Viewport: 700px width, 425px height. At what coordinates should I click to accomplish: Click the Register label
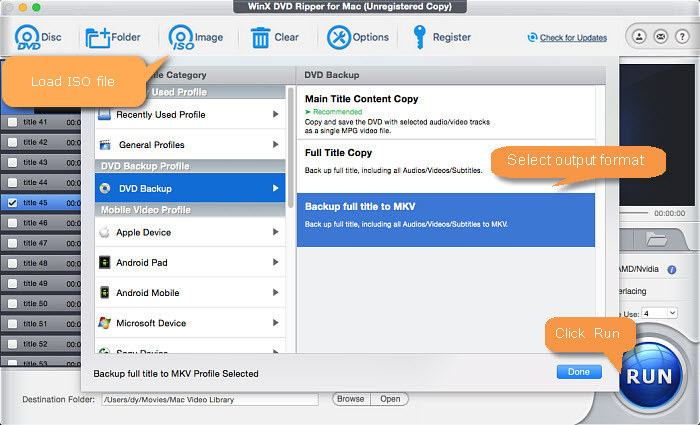coord(452,38)
